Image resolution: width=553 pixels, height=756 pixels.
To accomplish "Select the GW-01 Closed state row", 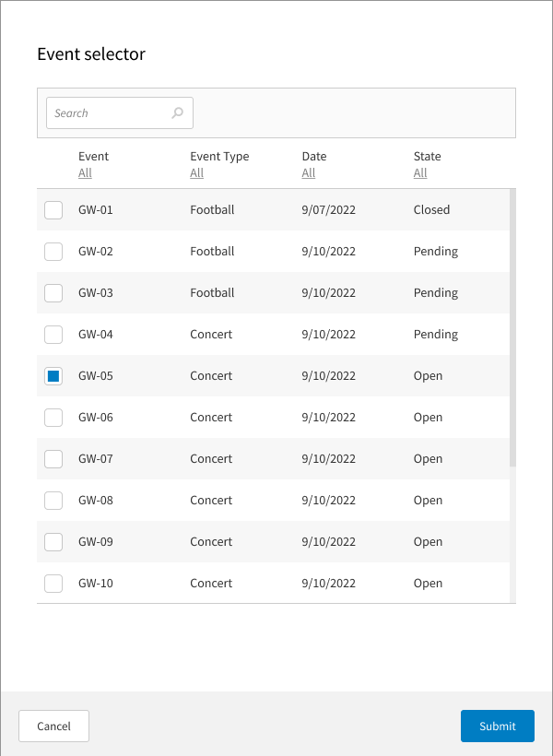I will pos(431,209).
